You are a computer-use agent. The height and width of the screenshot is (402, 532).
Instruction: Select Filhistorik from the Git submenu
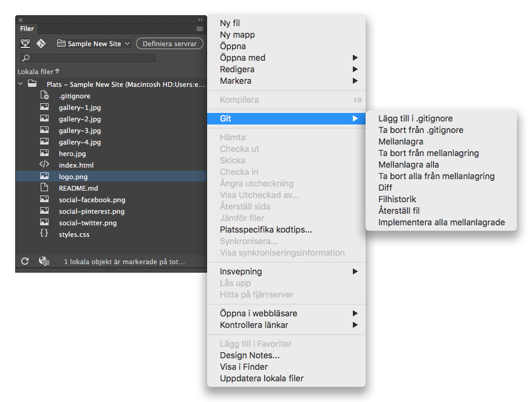pyautogui.click(x=397, y=199)
